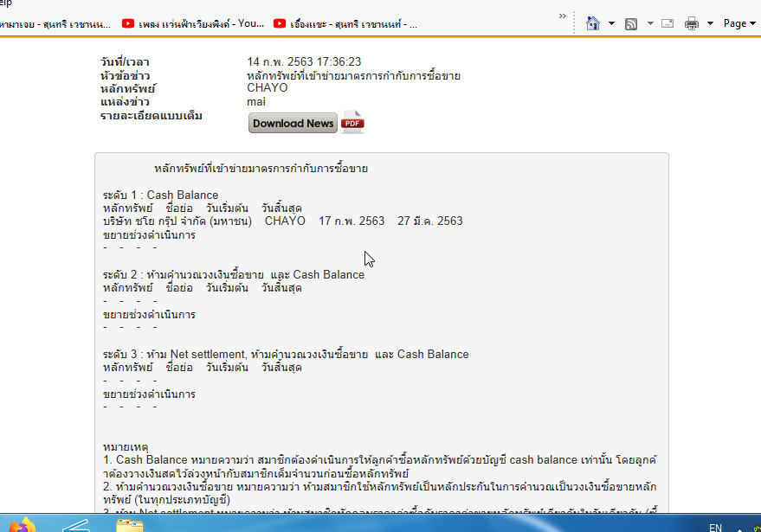Select the end date 27 มี.ค. 2563
The height and width of the screenshot is (532, 761).
pyautogui.click(x=430, y=221)
